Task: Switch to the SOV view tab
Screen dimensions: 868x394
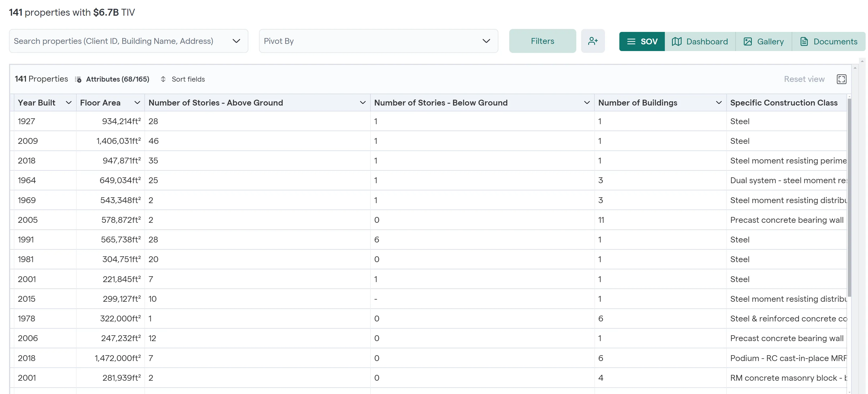Action: (x=642, y=41)
